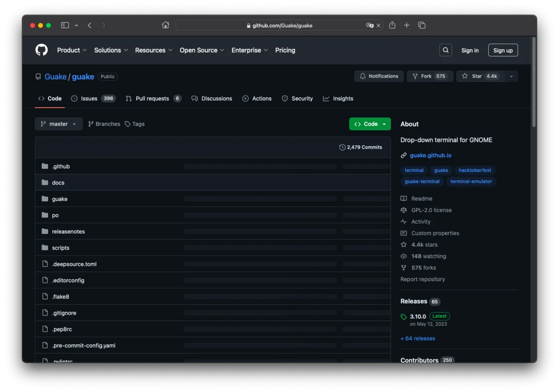Click the star icon beside 4.4k stars
The image size is (559, 392).
[404, 245]
